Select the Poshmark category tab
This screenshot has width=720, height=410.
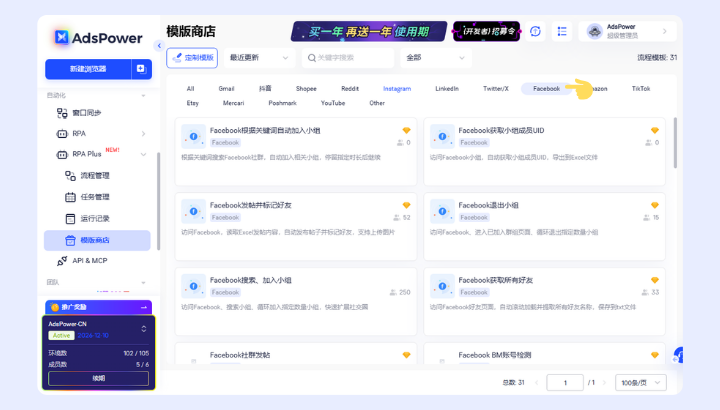(x=282, y=103)
